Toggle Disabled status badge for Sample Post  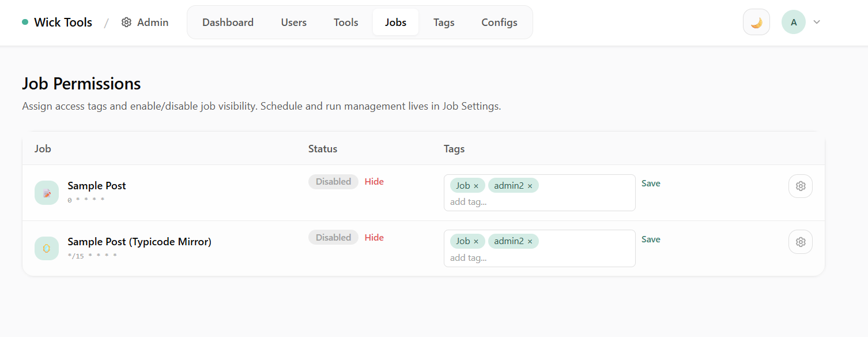pyautogui.click(x=333, y=182)
